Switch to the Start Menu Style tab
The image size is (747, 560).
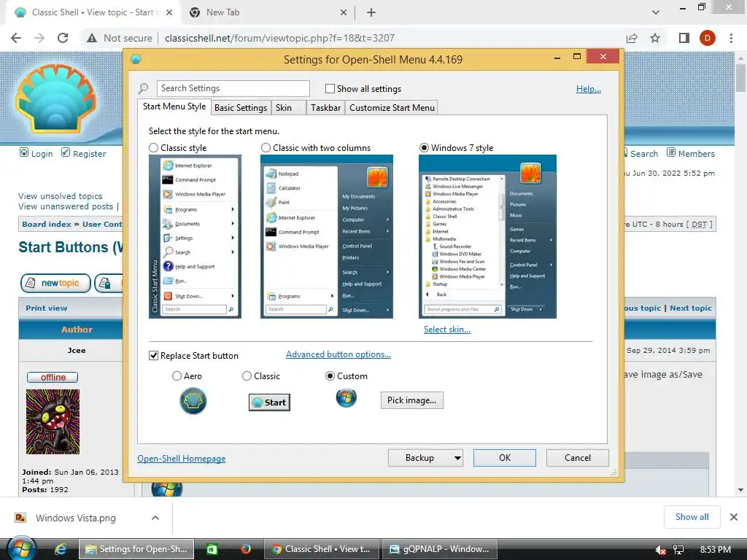174,106
